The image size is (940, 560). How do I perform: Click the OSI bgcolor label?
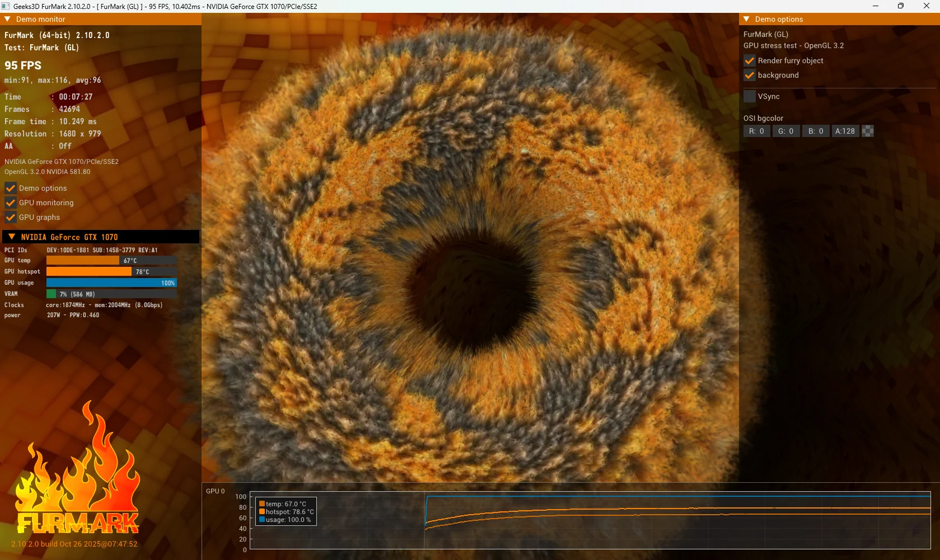tap(763, 118)
